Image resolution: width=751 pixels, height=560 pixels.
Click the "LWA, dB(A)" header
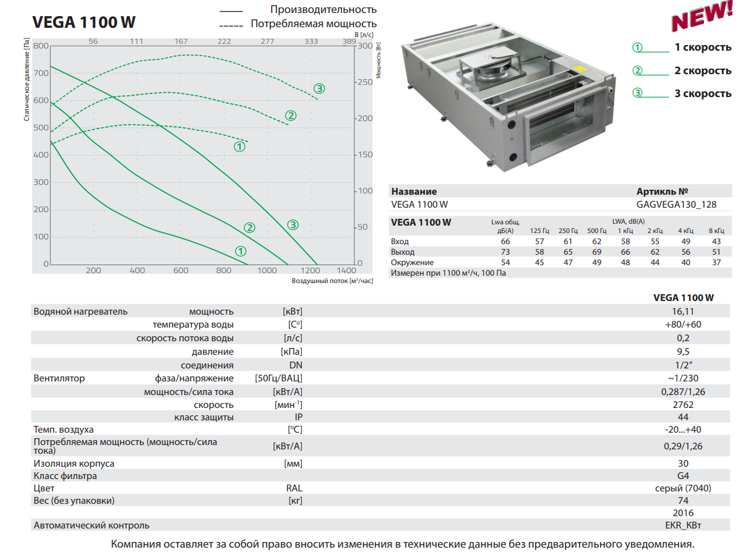[629, 222]
